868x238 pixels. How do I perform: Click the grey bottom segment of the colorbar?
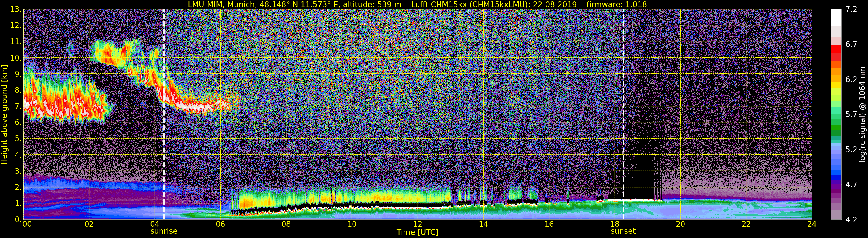(x=836, y=214)
